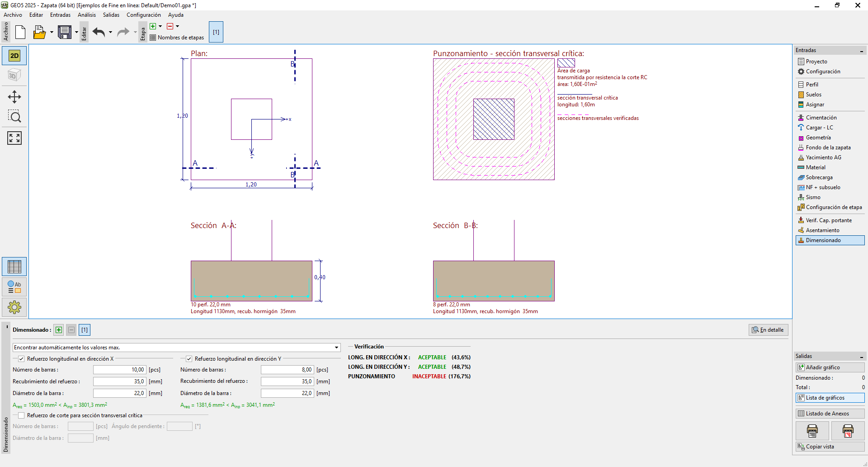Collapse the Entradas panel
The height and width of the screenshot is (467, 868).
coord(861,51)
